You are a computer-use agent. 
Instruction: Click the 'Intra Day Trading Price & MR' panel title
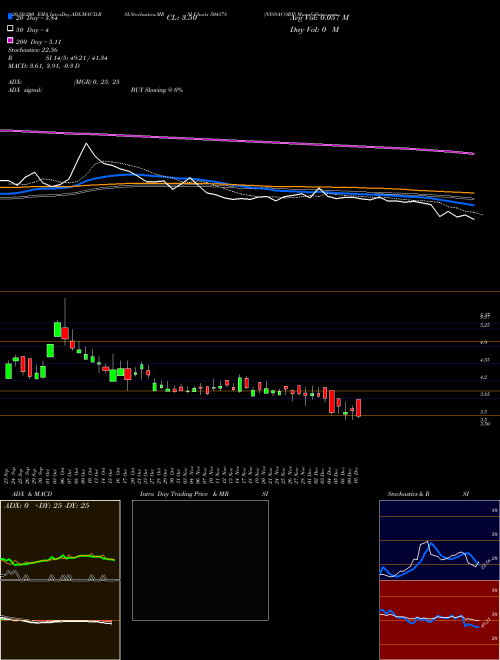click(x=184, y=494)
